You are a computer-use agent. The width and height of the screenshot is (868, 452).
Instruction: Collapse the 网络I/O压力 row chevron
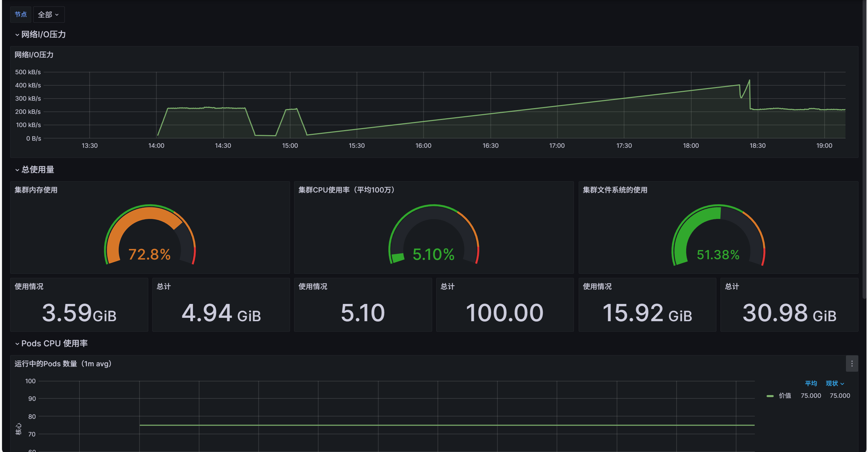coord(17,35)
